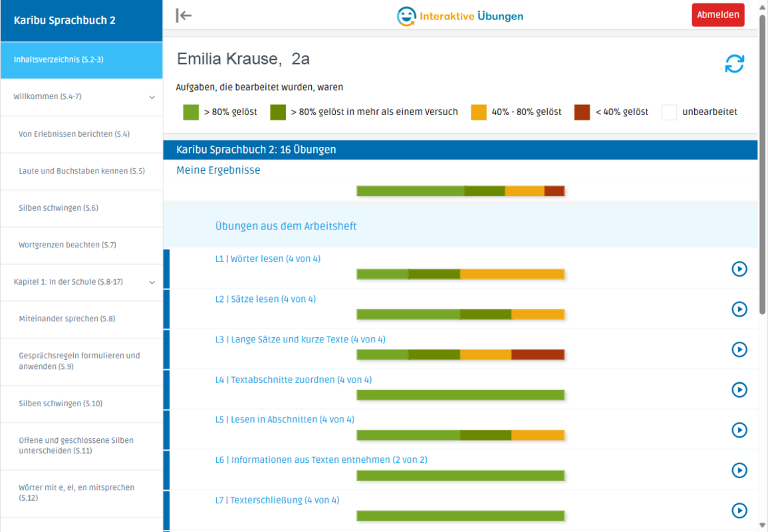Select Wörter mit e, el, en mitsprechen
768x532 pixels.
click(x=81, y=493)
